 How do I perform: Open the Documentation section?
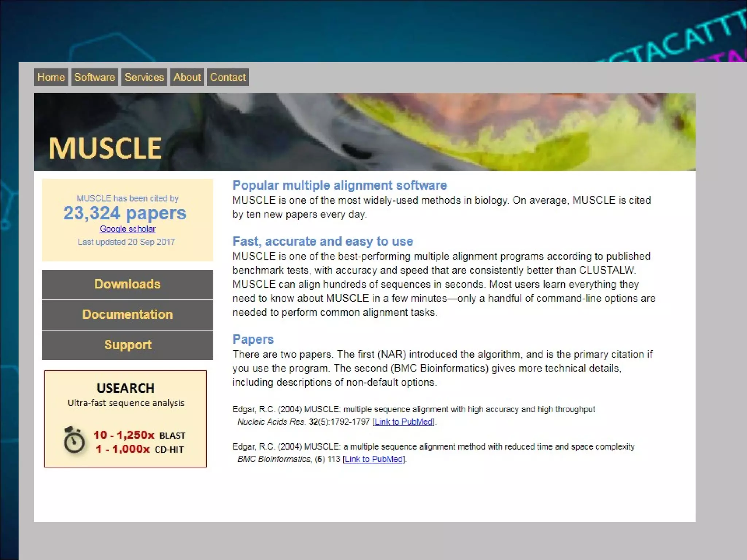[x=127, y=315]
